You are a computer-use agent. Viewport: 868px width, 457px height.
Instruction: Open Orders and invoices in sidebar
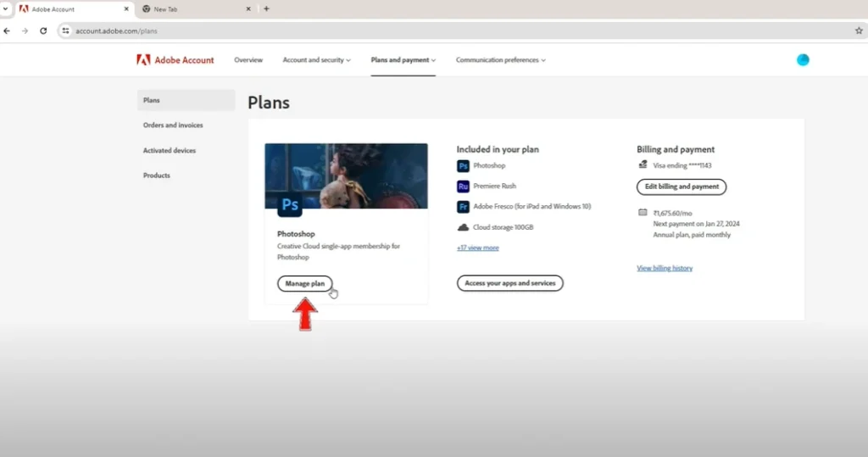pyautogui.click(x=173, y=125)
